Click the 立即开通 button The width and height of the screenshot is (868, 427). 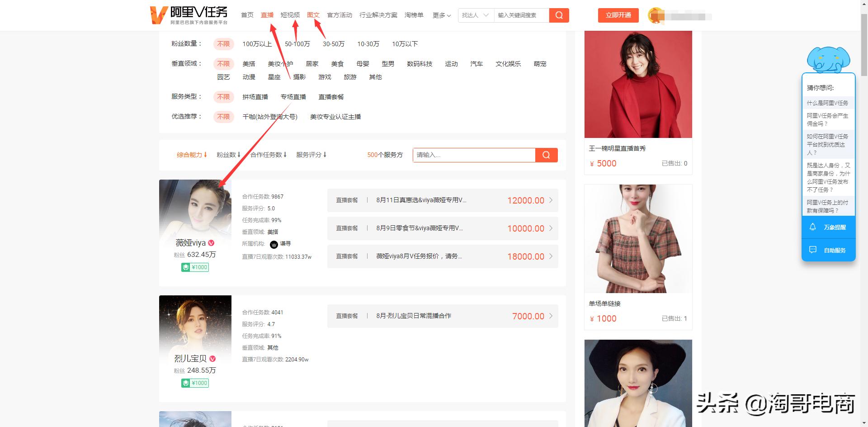(x=618, y=15)
